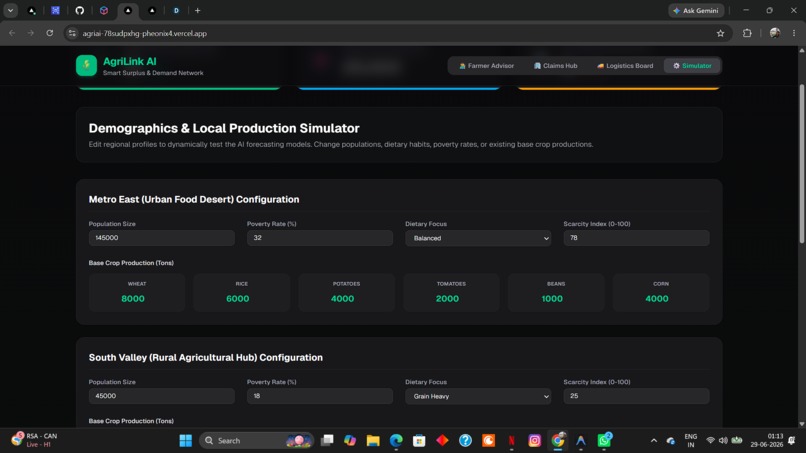
Task: Edit Metro East Poverty Rate field
Action: tap(320, 238)
